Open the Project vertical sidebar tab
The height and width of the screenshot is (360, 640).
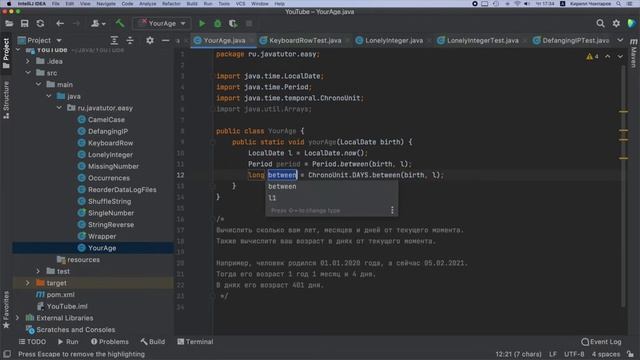tap(6, 53)
